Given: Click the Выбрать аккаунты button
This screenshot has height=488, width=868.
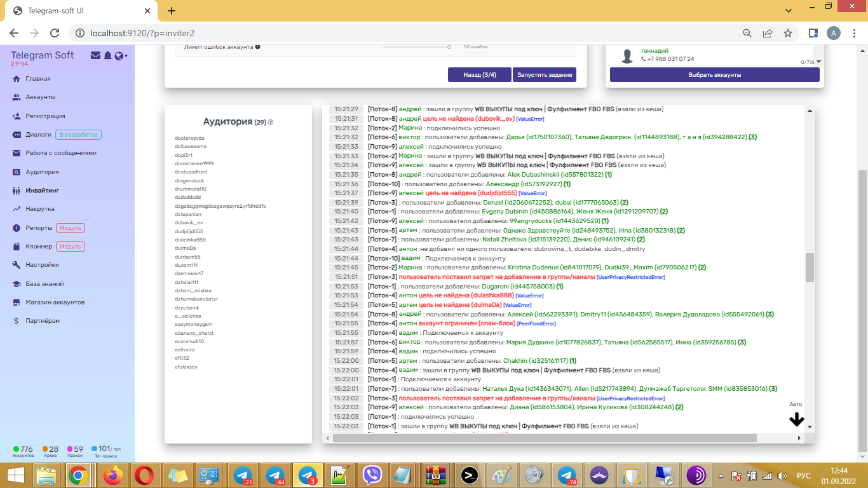Looking at the screenshot, I should 714,75.
